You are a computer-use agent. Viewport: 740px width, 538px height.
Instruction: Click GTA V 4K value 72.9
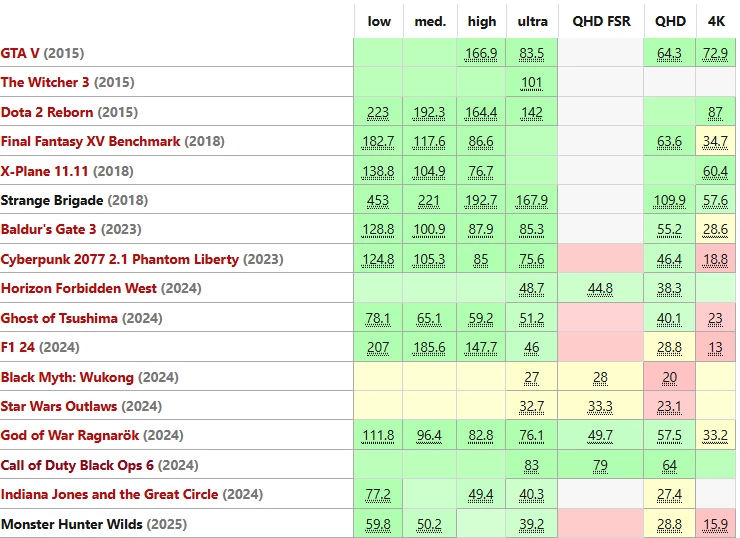(715, 53)
